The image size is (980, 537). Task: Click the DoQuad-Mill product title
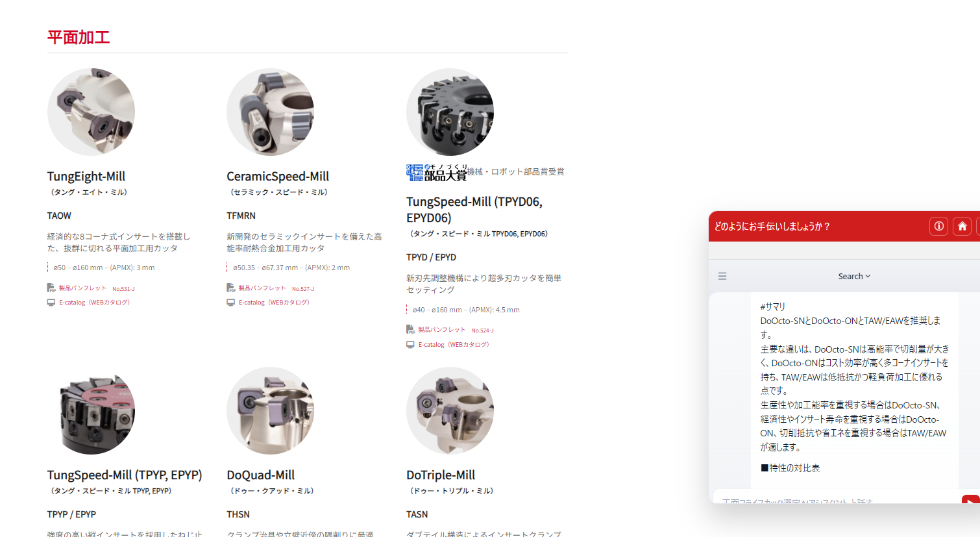260,475
